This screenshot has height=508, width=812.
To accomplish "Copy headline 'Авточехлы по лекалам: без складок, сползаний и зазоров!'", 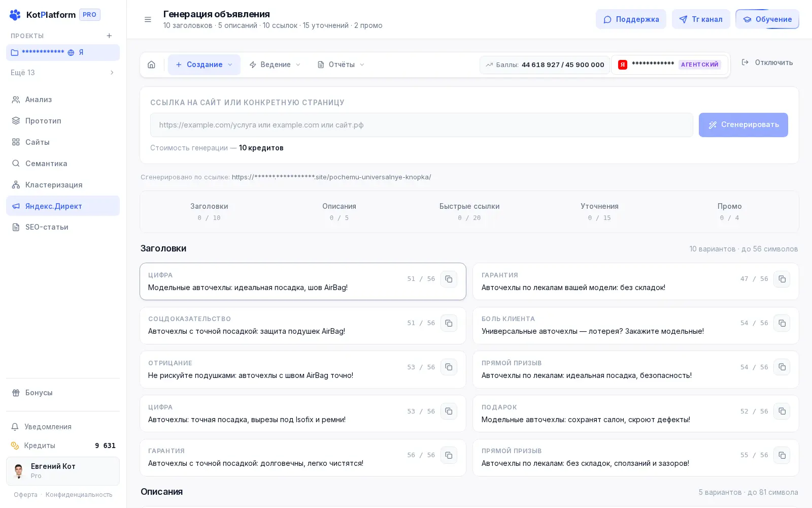I will click(x=782, y=455).
